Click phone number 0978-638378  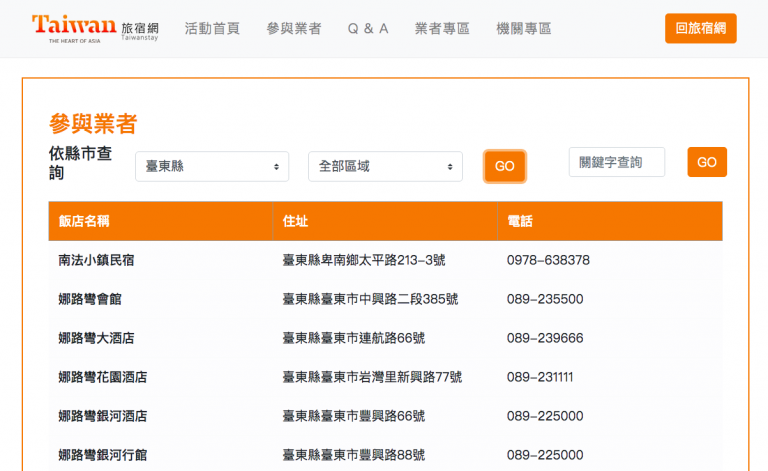[548, 260]
